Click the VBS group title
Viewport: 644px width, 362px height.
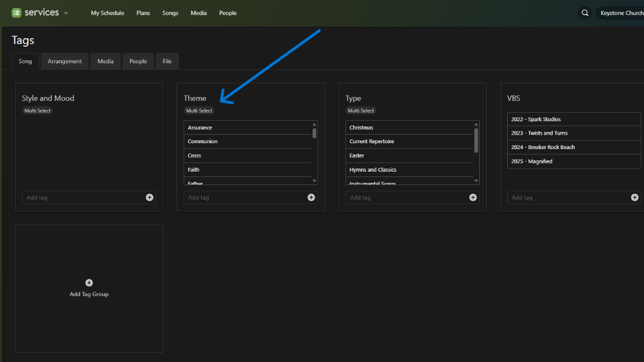click(514, 98)
